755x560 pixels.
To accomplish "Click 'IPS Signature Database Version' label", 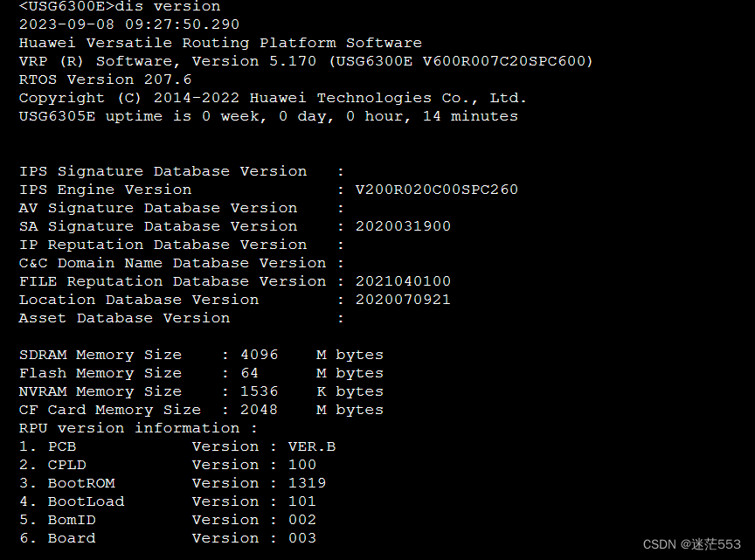I will tap(163, 171).
